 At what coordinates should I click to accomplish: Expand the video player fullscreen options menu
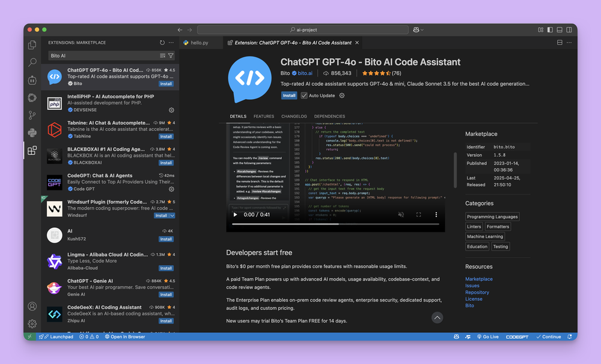coord(436,216)
